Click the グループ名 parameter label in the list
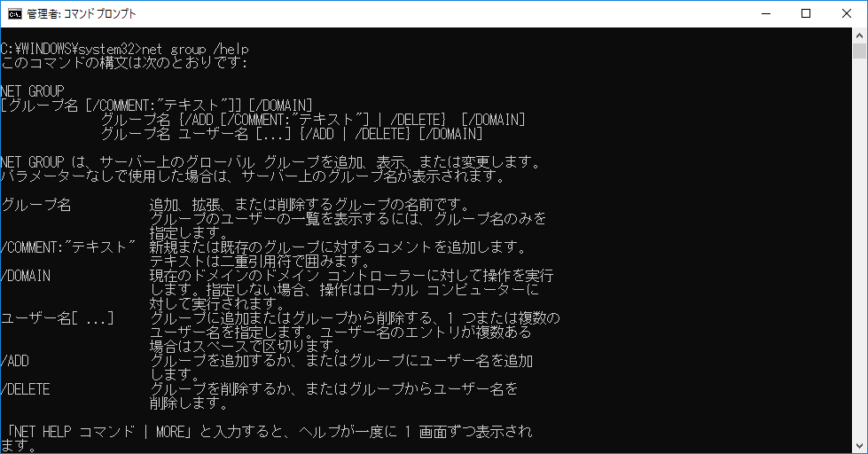868x454 pixels. (36, 205)
